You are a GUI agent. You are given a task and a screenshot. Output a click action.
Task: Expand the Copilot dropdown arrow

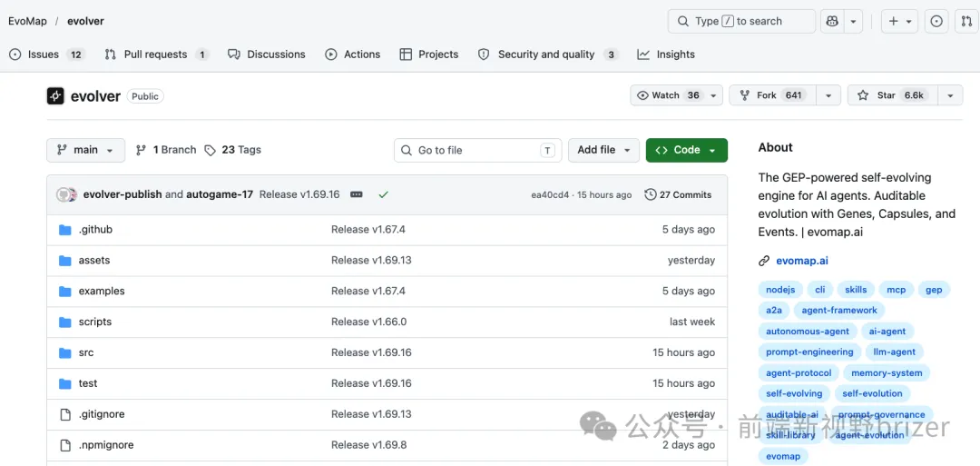tap(853, 21)
